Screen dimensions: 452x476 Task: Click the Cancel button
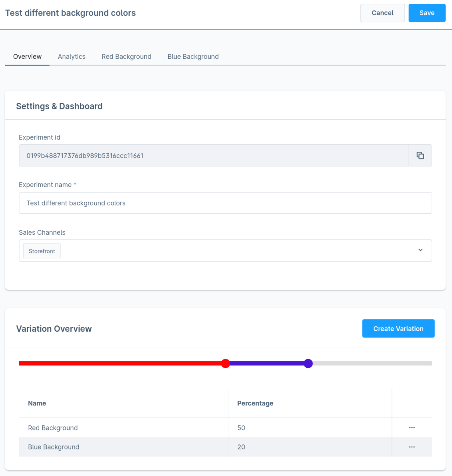click(x=383, y=13)
